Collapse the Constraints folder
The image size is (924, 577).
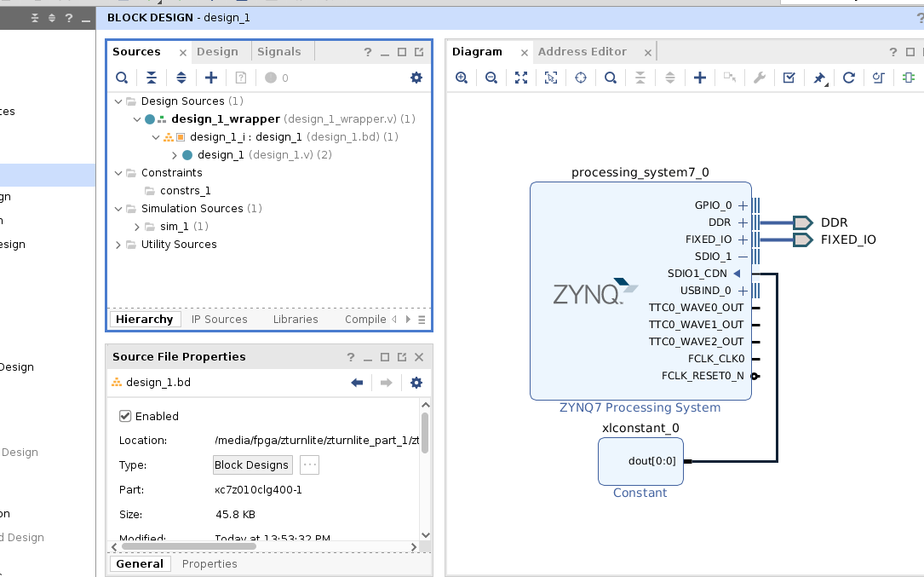tap(118, 173)
